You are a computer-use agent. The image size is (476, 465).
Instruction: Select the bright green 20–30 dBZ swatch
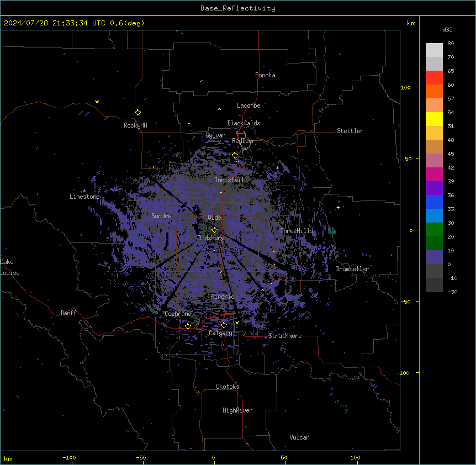[434, 230]
